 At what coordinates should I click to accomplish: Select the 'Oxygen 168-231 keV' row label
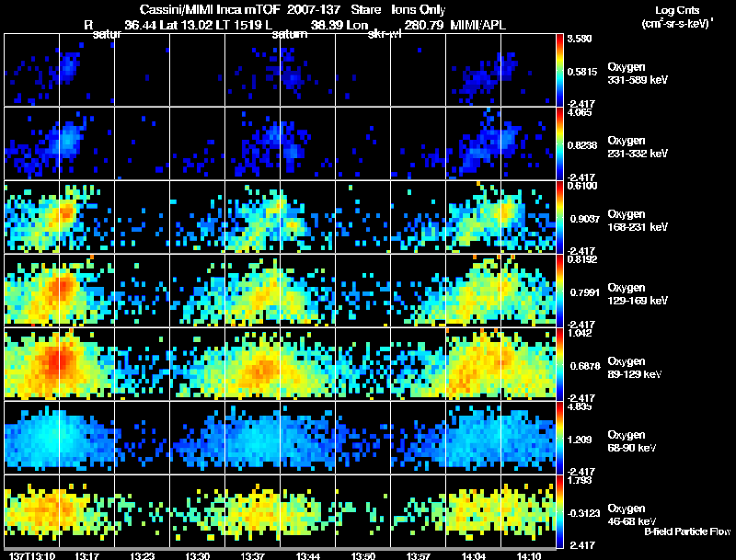[638, 221]
